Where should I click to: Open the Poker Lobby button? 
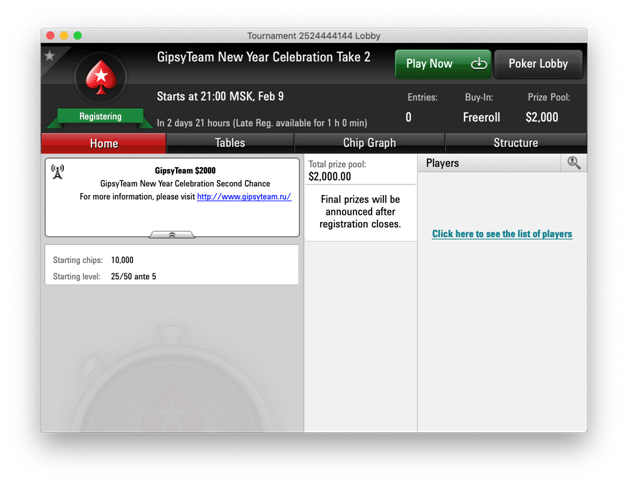(538, 64)
